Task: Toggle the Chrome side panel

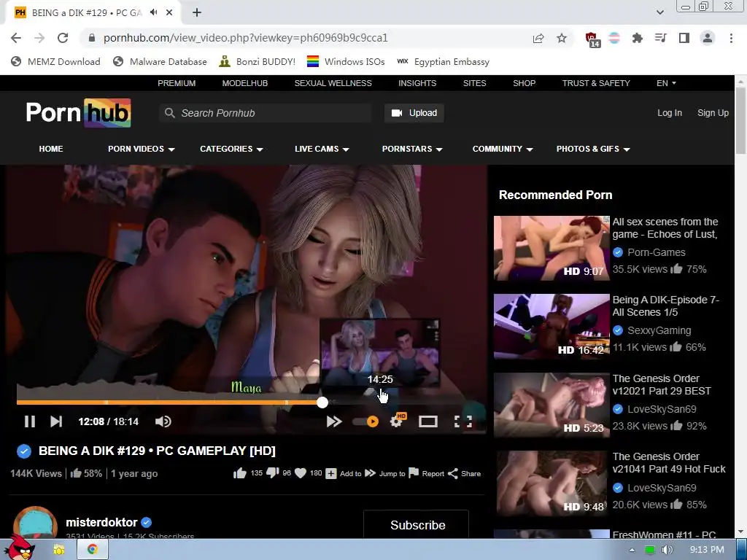Action: [684, 38]
